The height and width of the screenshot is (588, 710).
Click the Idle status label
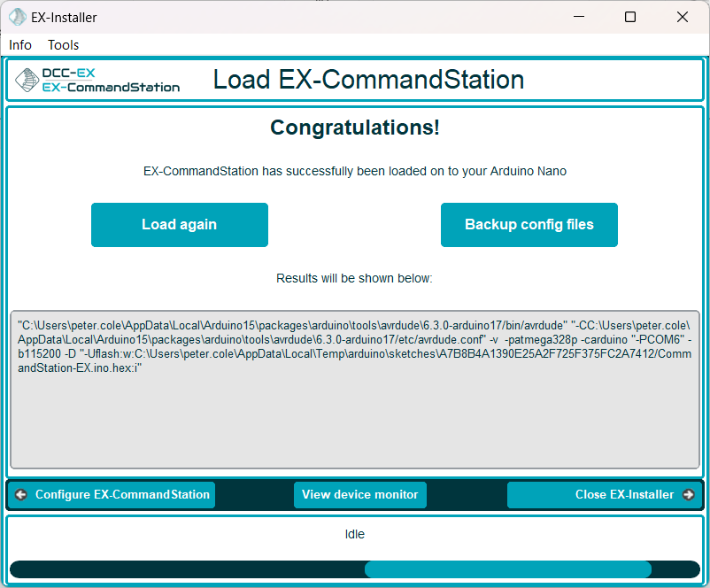354,535
